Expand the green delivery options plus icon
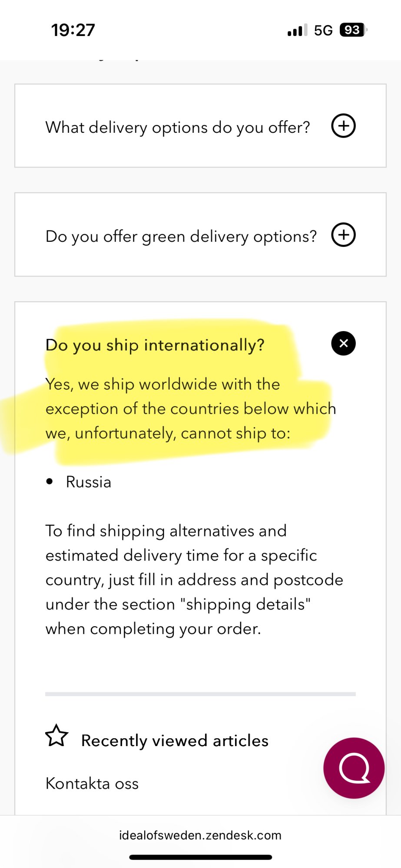The width and height of the screenshot is (401, 868). pos(343,235)
